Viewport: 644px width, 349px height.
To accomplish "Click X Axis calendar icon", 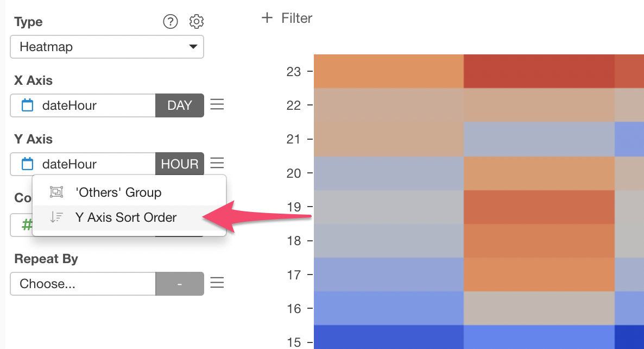I will (27, 105).
